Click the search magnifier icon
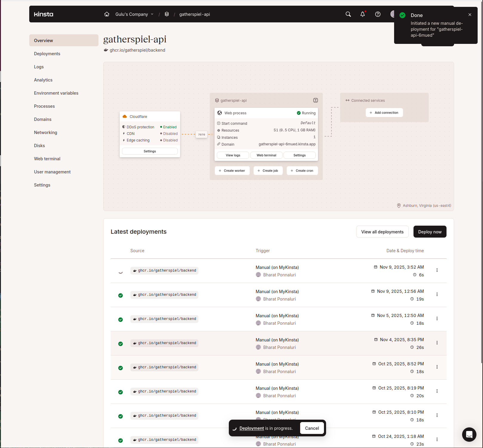483x448 pixels. click(x=348, y=14)
